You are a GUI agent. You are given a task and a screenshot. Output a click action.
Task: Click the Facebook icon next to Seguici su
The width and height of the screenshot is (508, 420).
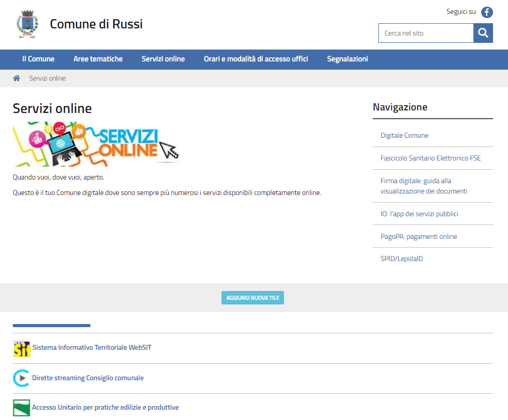pyautogui.click(x=487, y=12)
